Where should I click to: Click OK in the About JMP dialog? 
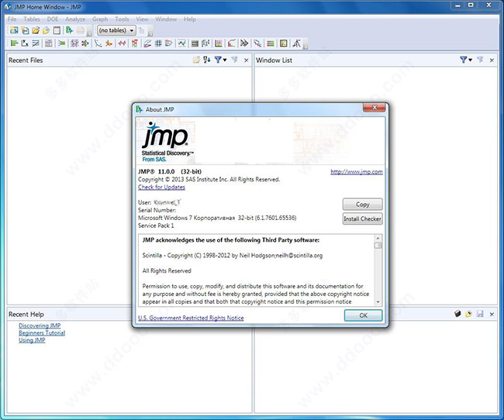pyautogui.click(x=363, y=315)
